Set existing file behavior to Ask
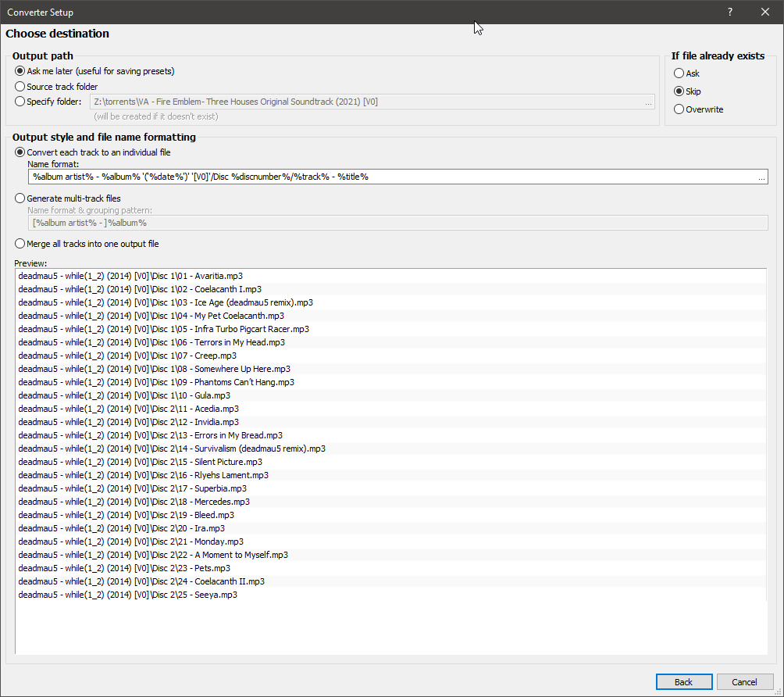Image resolution: width=784 pixels, height=697 pixels. coord(679,73)
